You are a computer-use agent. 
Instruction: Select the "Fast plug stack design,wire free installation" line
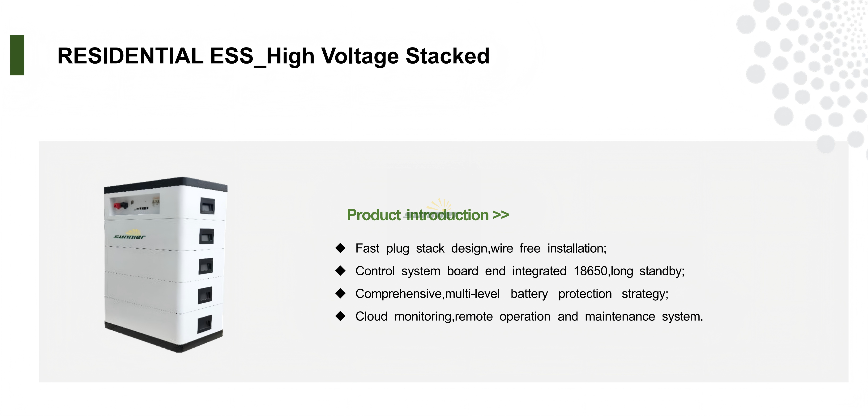pos(481,248)
